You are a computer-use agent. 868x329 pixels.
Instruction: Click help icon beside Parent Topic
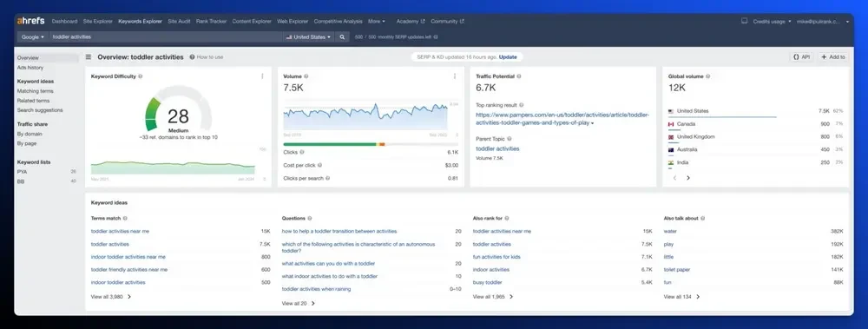510,139
